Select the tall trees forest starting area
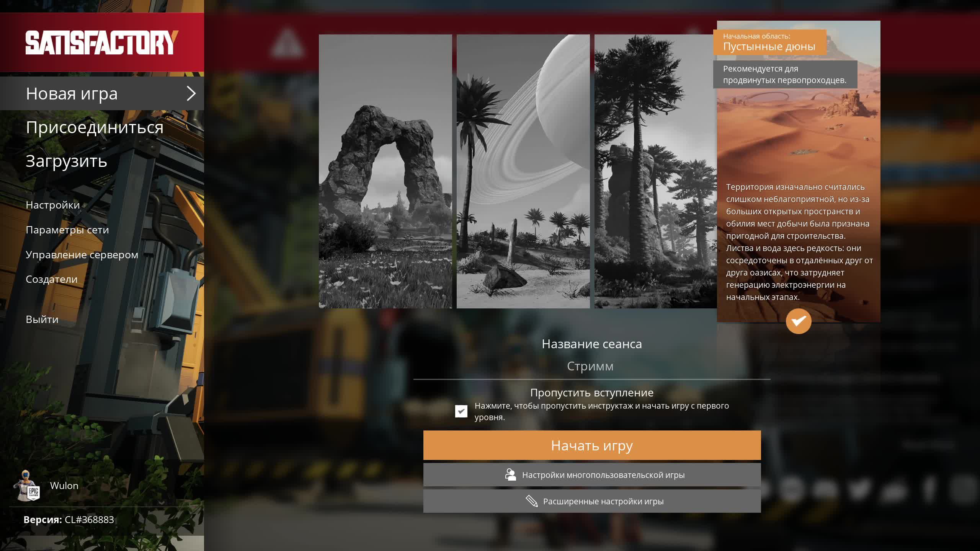Viewport: 980px width, 551px height. point(655,171)
